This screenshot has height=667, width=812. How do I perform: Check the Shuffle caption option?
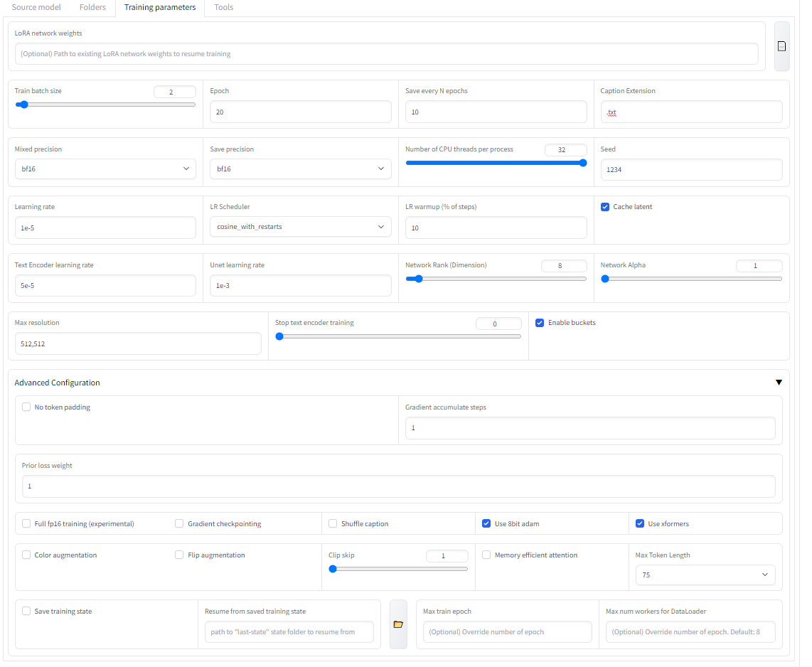tap(333, 523)
